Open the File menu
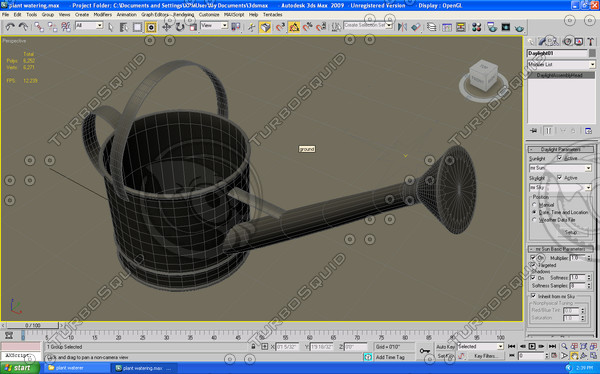 tap(5, 15)
